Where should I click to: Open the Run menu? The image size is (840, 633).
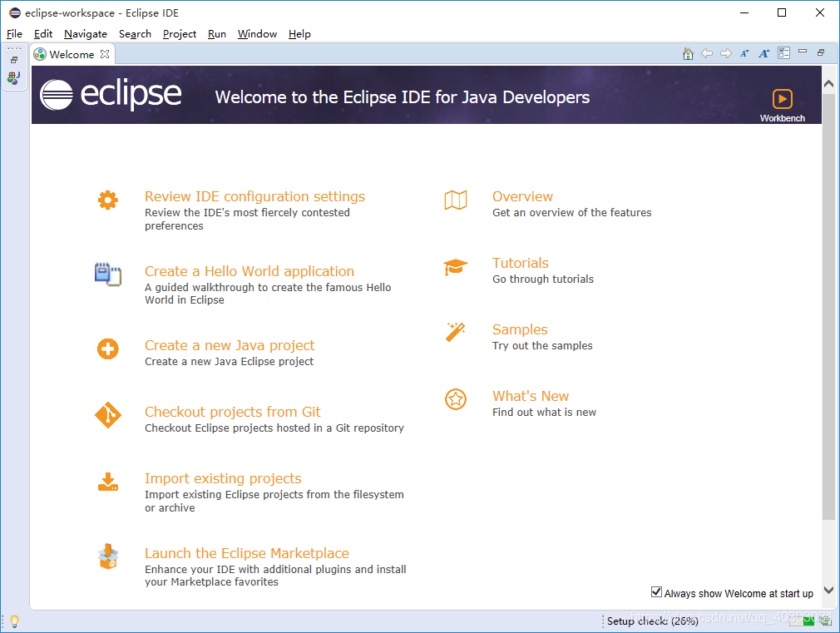click(x=217, y=34)
